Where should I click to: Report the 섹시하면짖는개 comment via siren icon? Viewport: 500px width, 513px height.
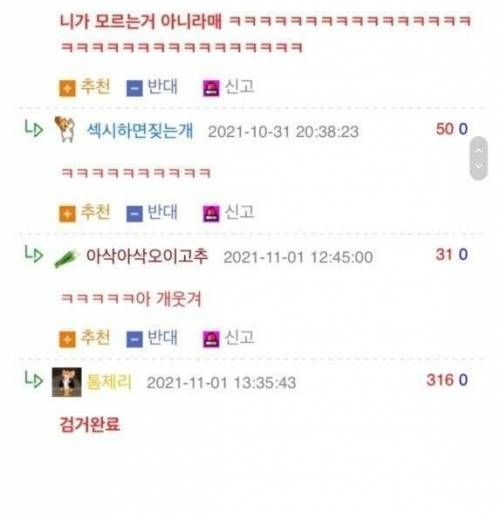pyautogui.click(x=211, y=214)
